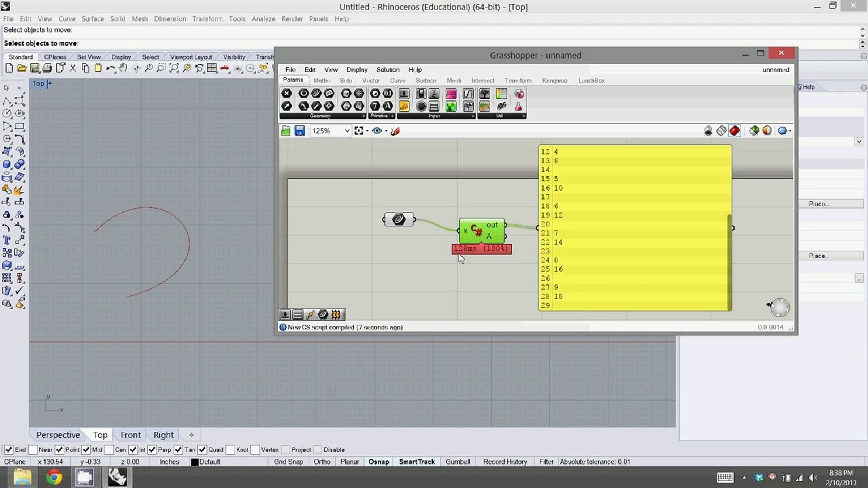Switch to the Kangaroo component tab

554,81
